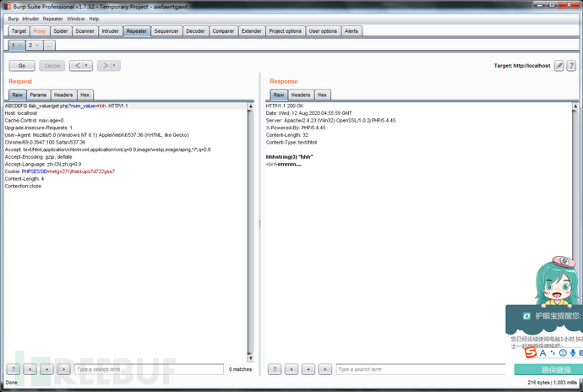Go to previous match in request search
The width and height of the screenshot is (583, 392).
[30, 369]
